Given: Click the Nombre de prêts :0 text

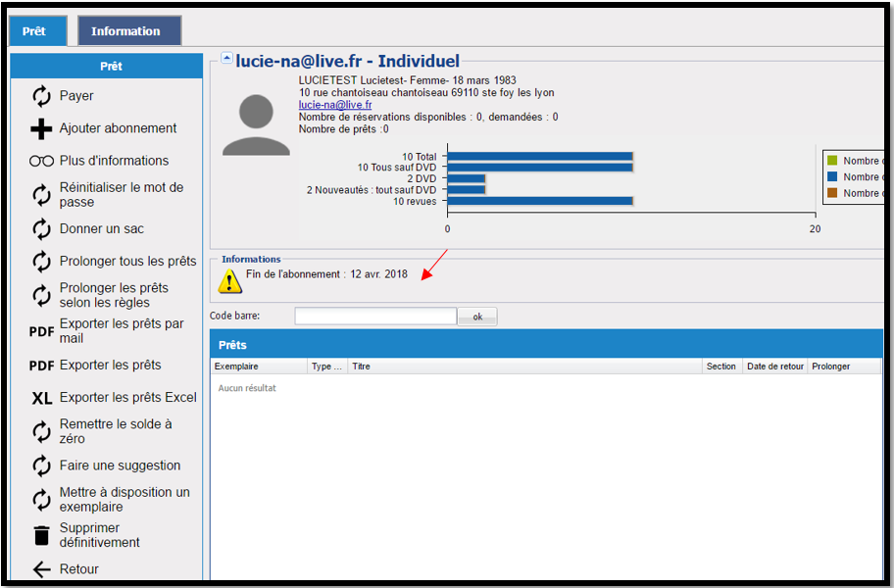Looking at the screenshot, I should click(x=344, y=129).
